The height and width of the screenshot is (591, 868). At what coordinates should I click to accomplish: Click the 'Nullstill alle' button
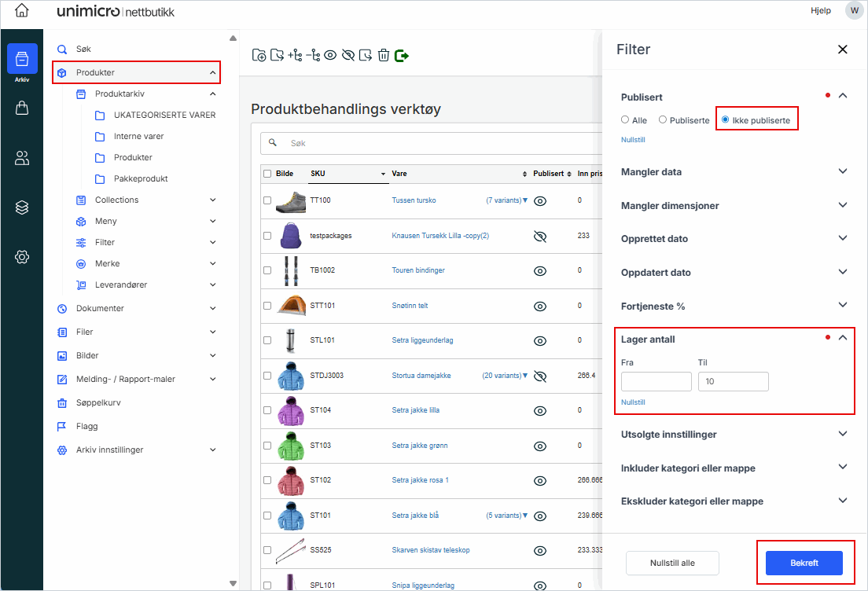(x=672, y=563)
